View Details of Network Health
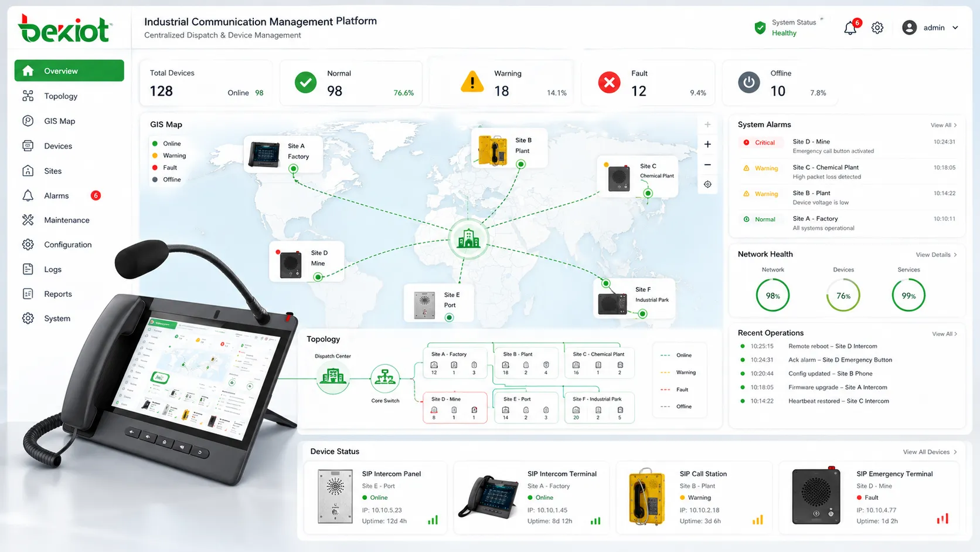Screen dimensions: 980x552 [x=936, y=255]
